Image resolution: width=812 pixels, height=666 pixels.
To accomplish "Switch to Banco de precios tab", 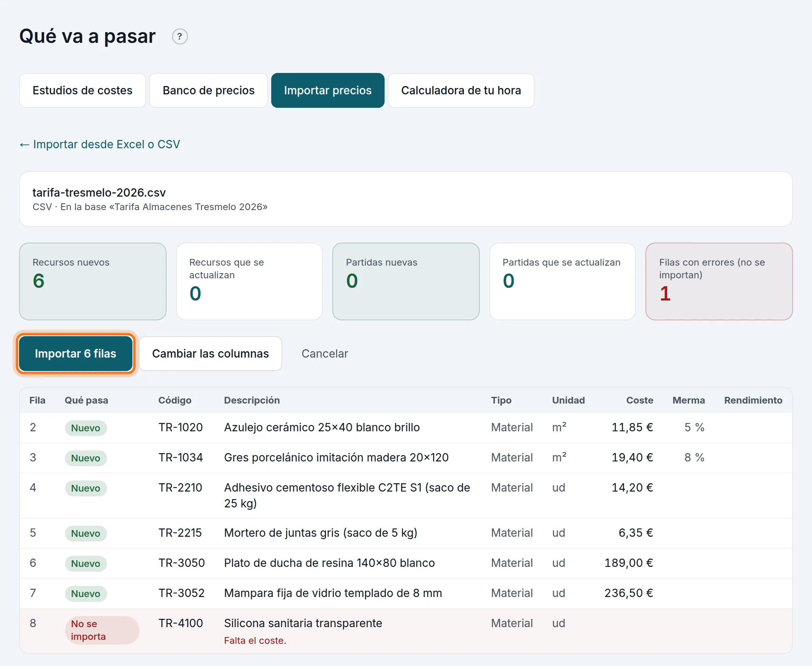I will click(x=209, y=90).
